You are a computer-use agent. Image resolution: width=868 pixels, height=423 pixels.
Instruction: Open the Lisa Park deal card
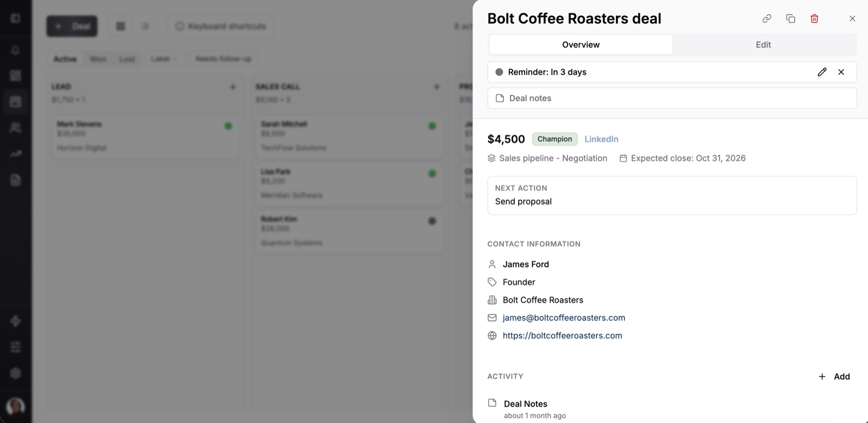click(x=349, y=184)
